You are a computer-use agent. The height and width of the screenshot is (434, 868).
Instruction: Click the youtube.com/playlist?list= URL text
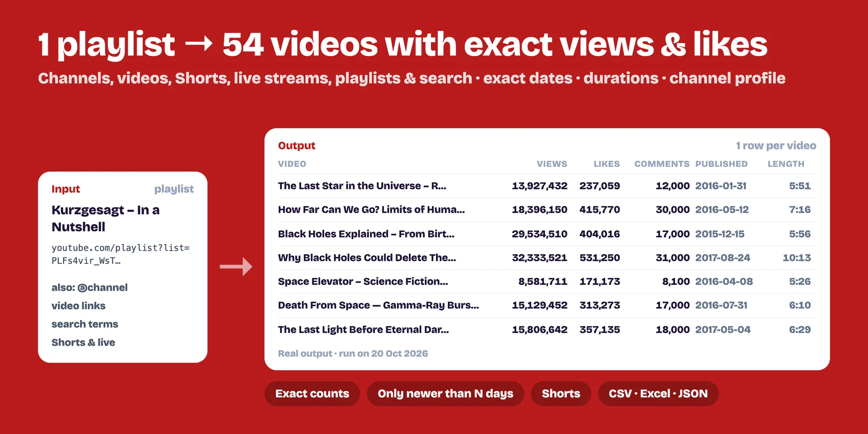121,254
